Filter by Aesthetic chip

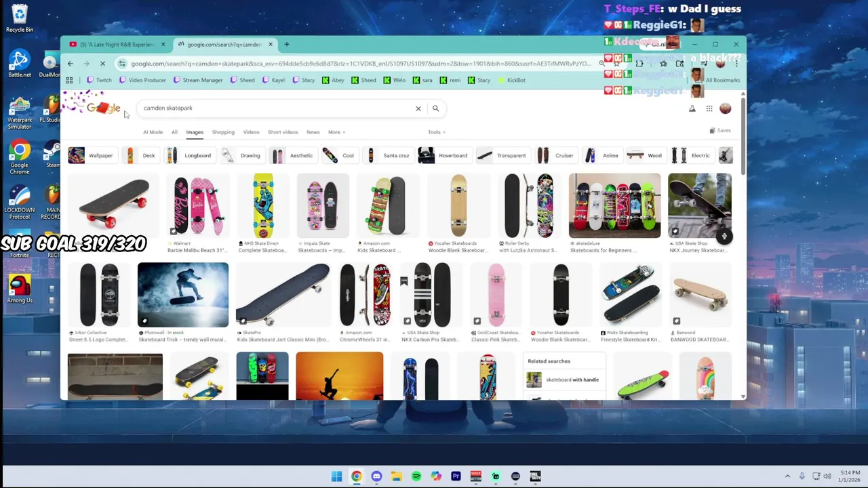[293, 156]
